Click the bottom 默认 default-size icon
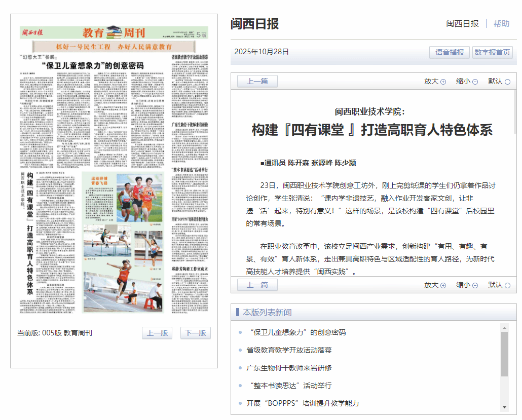Image resolution: width=522 pixels, height=420 pixels. pos(507,285)
